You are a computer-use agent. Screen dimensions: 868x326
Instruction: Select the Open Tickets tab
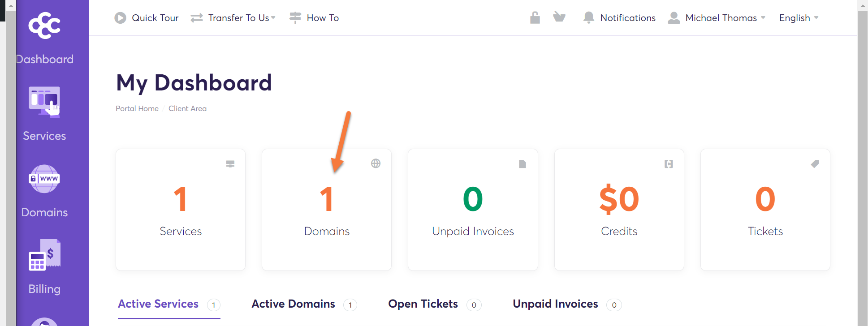[x=423, y=304]
